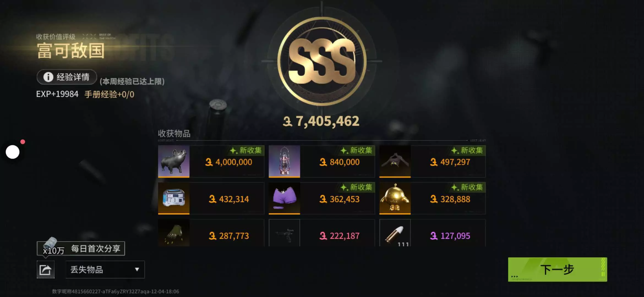
Task: Click the SSS rating emblem
Action: (322, 61)
